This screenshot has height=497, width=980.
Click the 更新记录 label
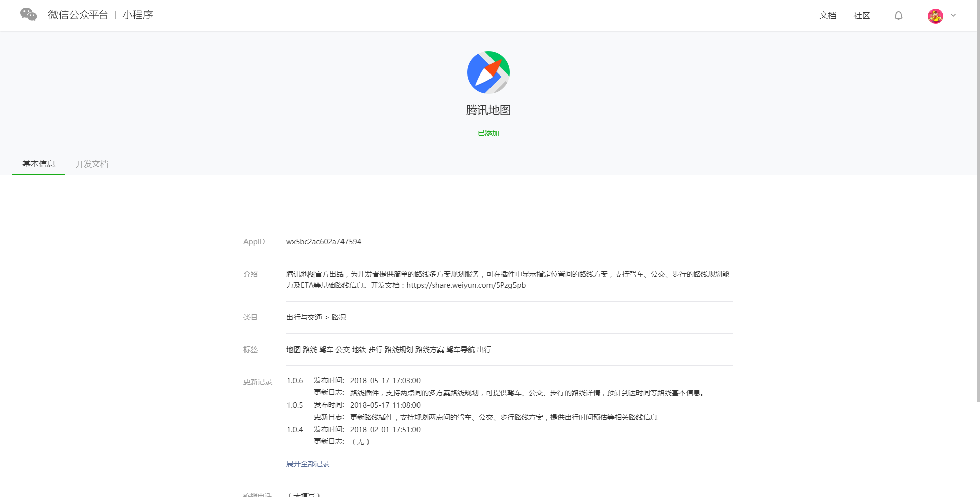click(x=258, y=382)
